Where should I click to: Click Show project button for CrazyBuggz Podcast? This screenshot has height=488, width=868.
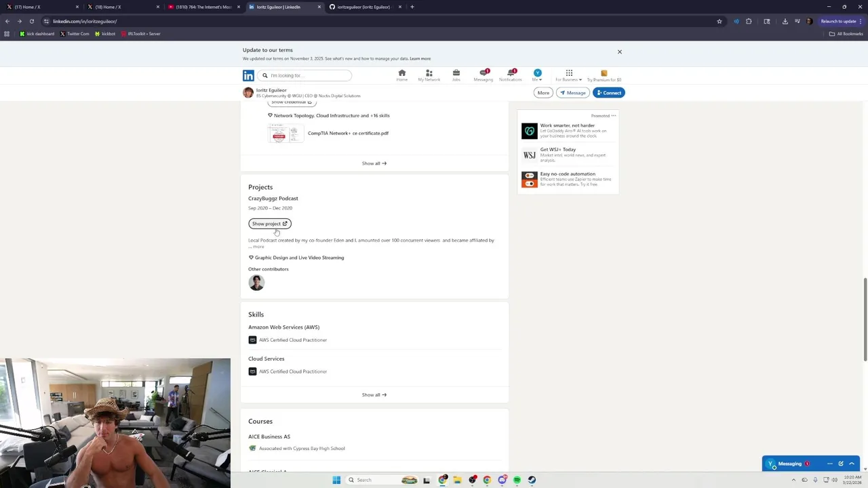point(270,224)
